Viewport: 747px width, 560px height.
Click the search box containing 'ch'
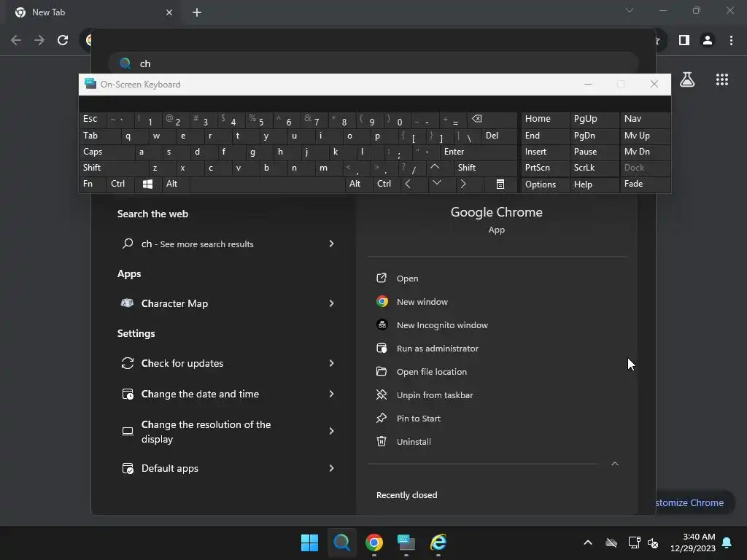[373, 63]
